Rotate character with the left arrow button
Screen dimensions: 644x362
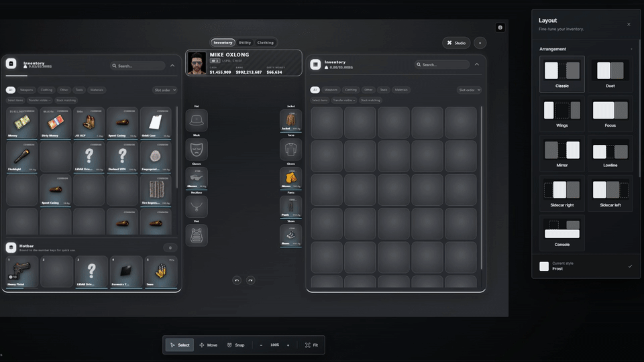coord(237,280)
